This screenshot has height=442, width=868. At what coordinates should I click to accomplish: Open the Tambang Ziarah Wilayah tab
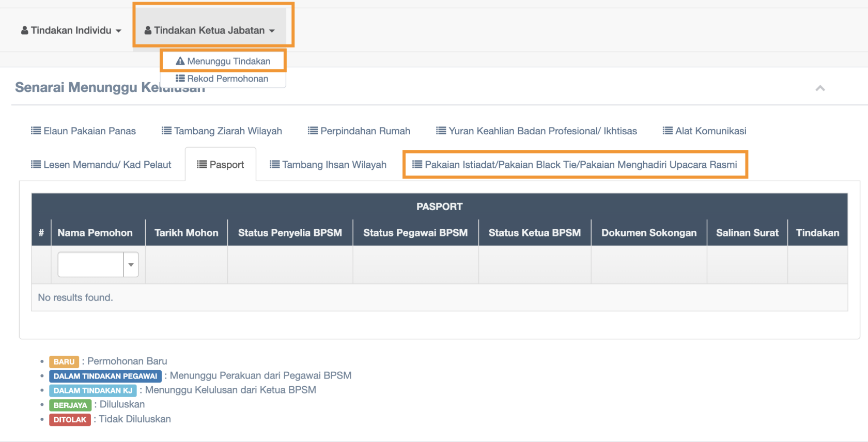pos(222,131)
